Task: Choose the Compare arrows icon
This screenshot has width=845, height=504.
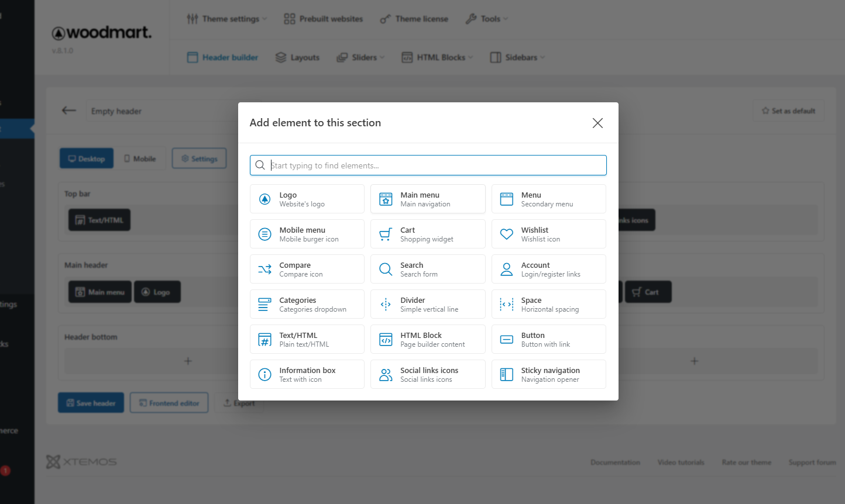Action: (265, 270)
